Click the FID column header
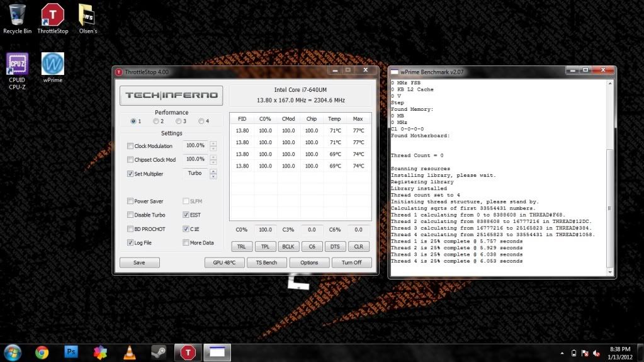Image resolution: width=644 pixels, height=362 pixels. (x=242, y=119)
